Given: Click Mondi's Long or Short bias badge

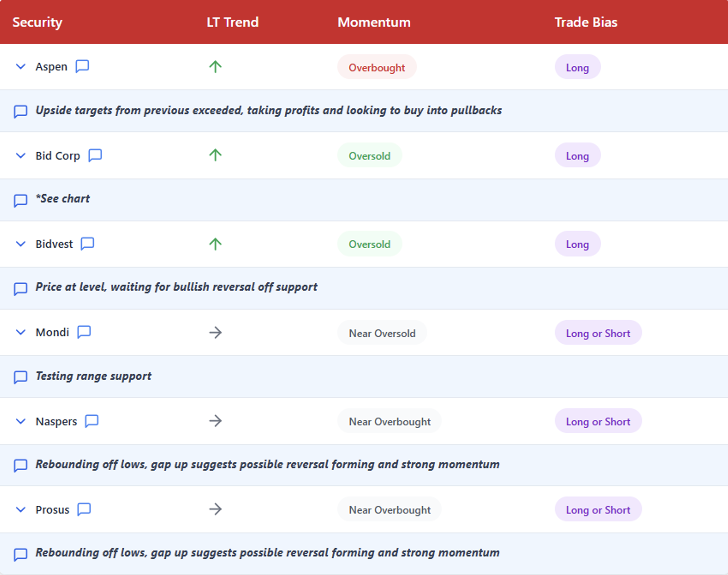Looking at the screenshot, I should click(x=598, y=333).
